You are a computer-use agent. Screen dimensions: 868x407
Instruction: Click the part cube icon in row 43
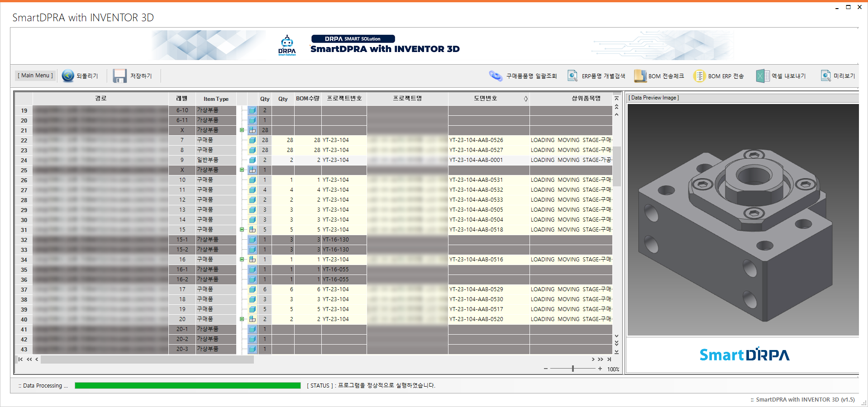253,349
